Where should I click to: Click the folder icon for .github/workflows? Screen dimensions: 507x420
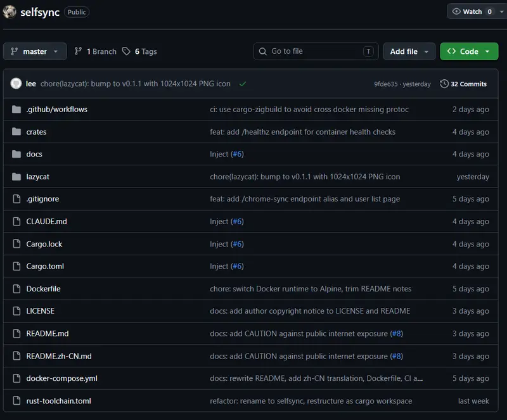(16, 110)
